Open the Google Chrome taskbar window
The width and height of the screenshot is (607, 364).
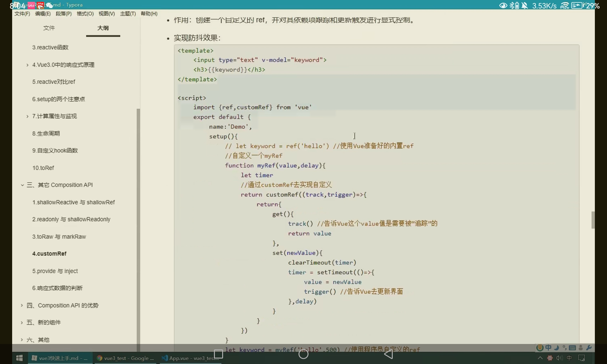[x=125, y=358]
